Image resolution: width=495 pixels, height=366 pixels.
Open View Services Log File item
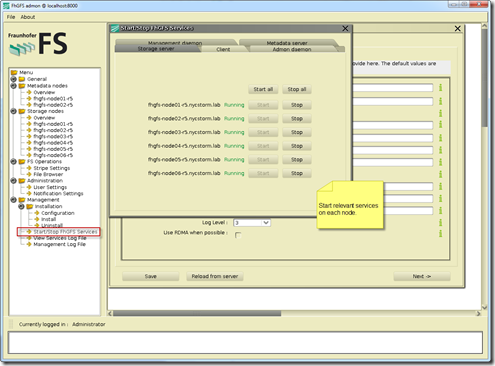tap(60, 238)
